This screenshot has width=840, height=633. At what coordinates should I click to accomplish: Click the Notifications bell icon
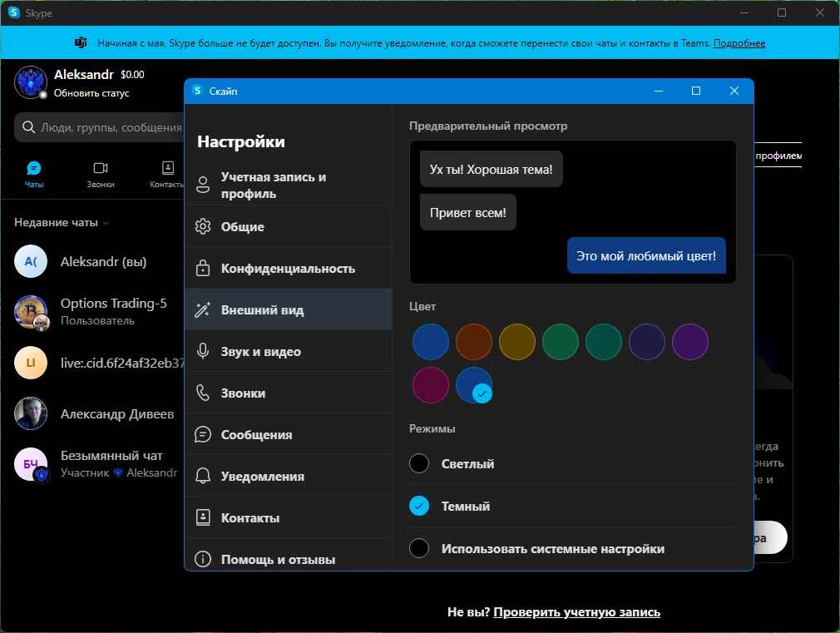(x=202, y=476)
